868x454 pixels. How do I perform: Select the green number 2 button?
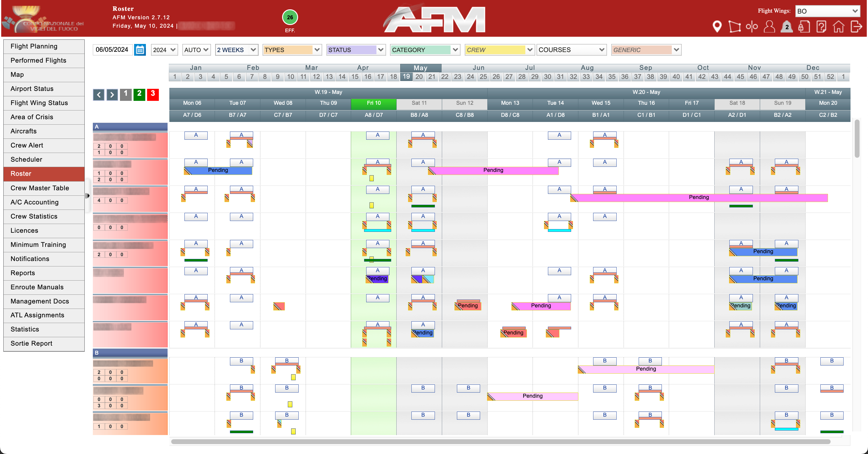pos(139,94)
